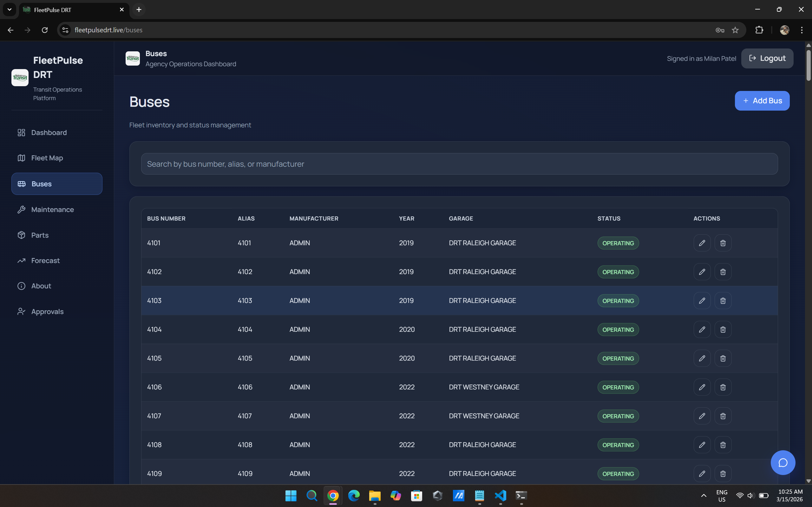Go to the Maintenance page in the sidebar
The image size is (812, 507).
coord(52,209)
